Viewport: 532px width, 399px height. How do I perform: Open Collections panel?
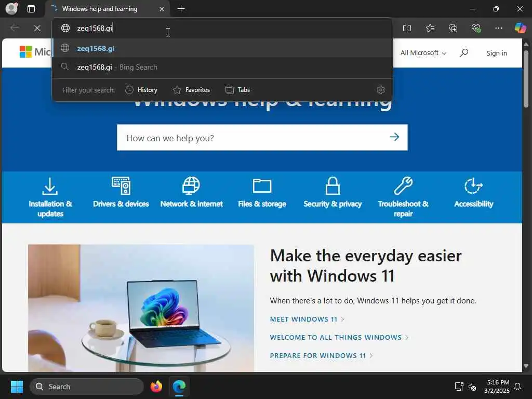point(453,28)
